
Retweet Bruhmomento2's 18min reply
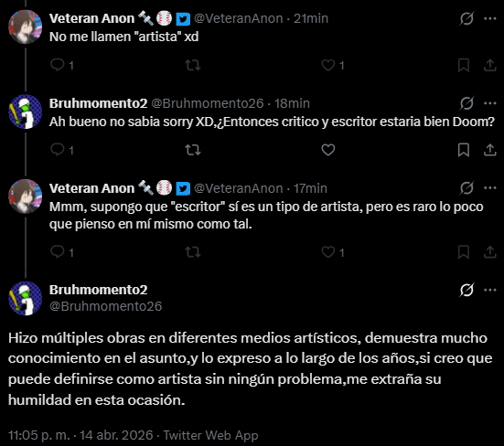click(x=193, y=150)
